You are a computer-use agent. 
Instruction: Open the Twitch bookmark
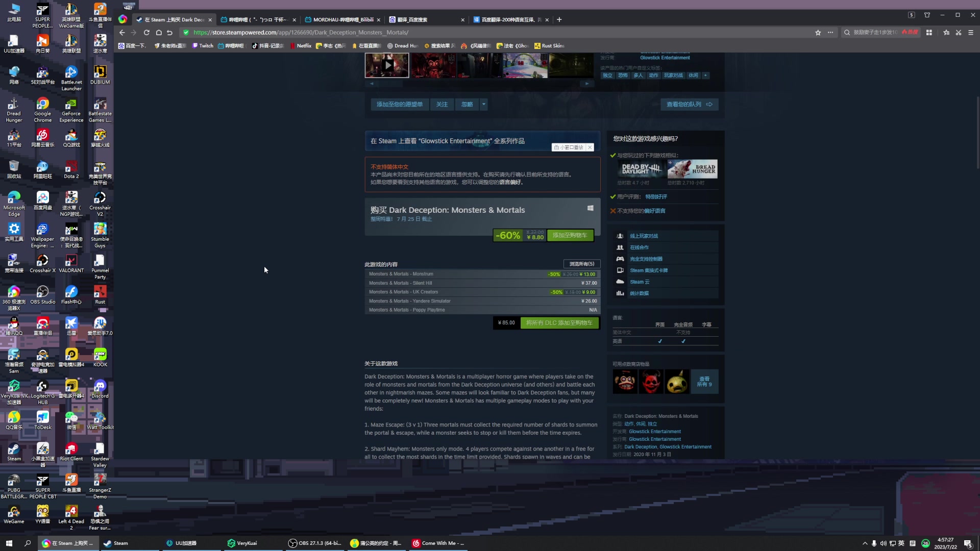point(203,46)
